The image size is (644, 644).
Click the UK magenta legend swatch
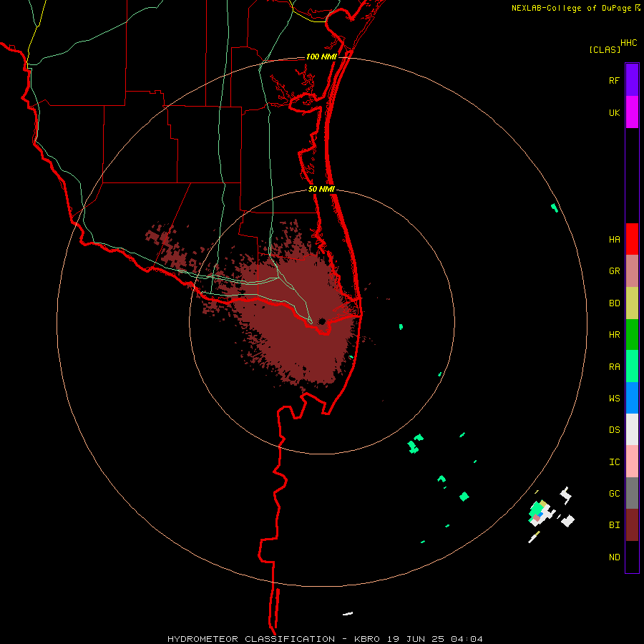632,112
